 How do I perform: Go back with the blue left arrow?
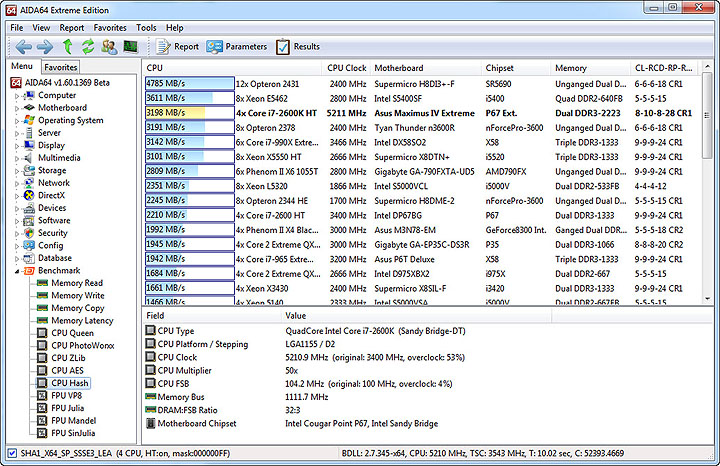[x=23, y=46]
